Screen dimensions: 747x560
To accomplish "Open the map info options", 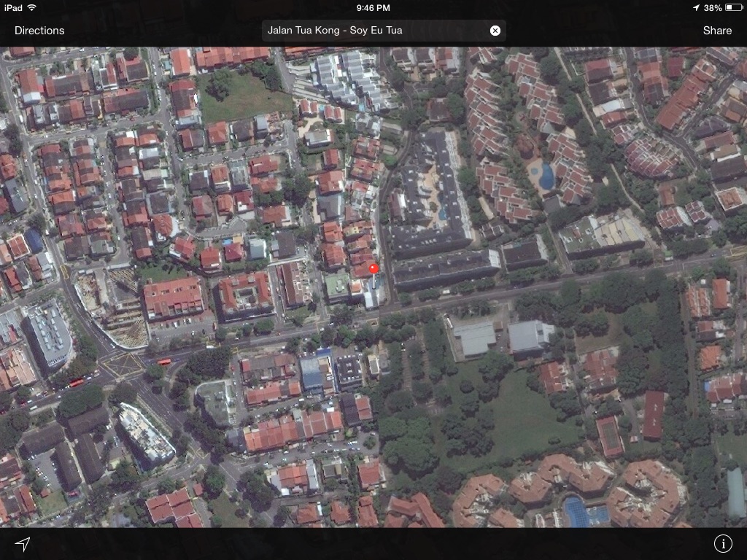I will coord(723,543).
